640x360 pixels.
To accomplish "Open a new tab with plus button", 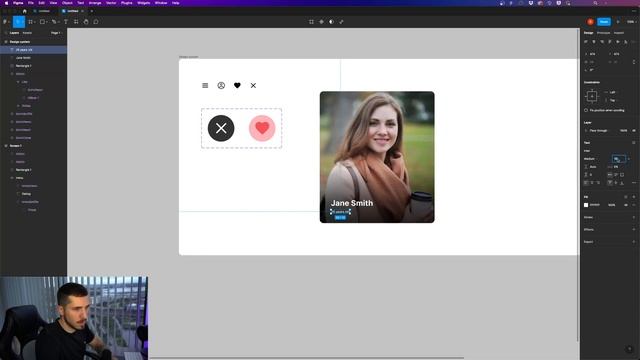I will (x=91, y=11).
